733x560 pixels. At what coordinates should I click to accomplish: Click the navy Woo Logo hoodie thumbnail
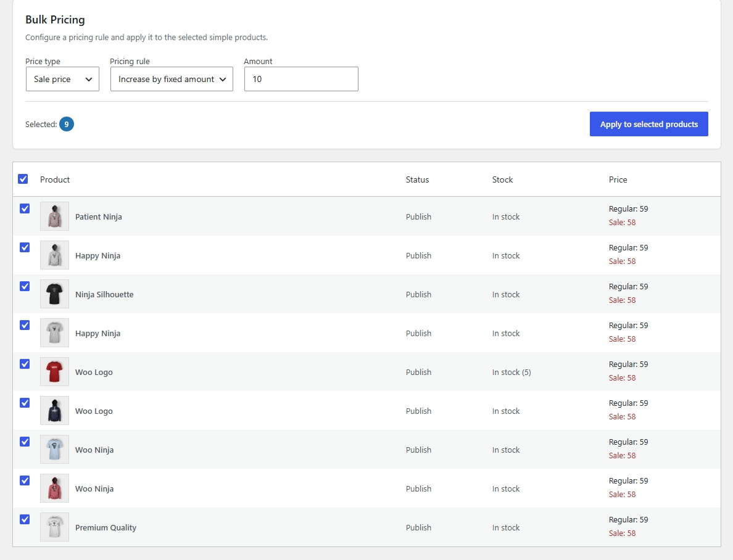(55, 410)
